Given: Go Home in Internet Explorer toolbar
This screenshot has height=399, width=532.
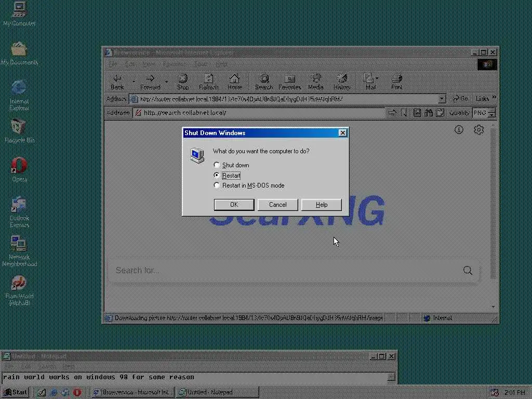Looking at the screenshot, I should (x=234, y=82).
